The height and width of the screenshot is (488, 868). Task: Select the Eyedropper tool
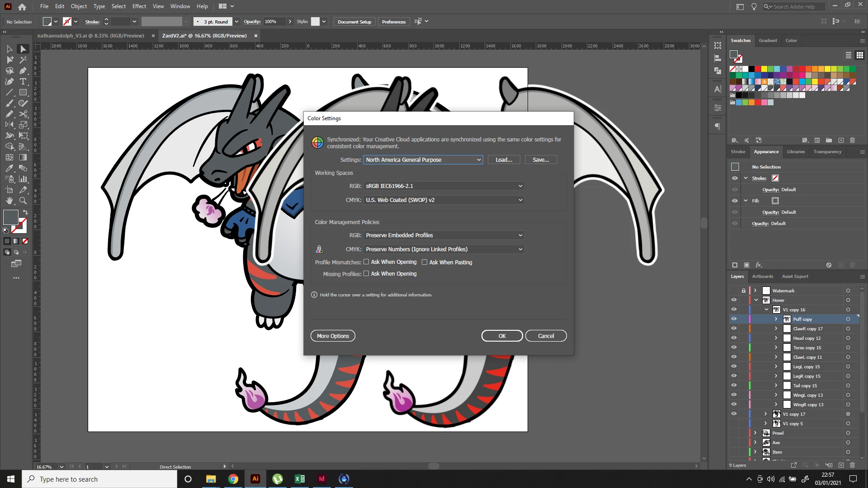tap(9, 168)
